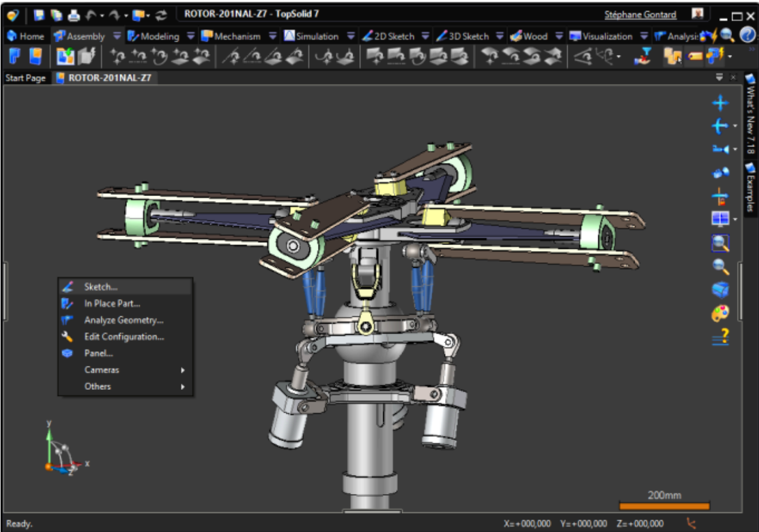Screen dimensions: 759x532
Task: Click the plain magnifier zoom icon
Action: (720, 266)
